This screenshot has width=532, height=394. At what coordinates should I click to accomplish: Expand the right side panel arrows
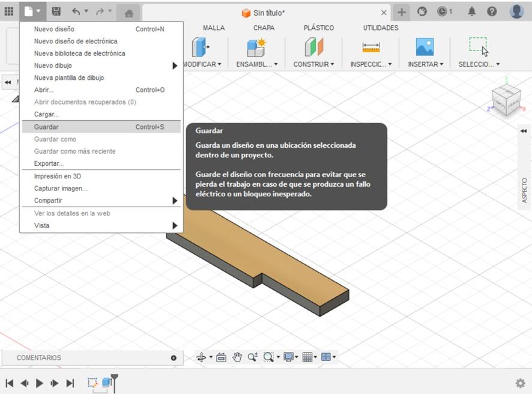click(x=524, y=131)
